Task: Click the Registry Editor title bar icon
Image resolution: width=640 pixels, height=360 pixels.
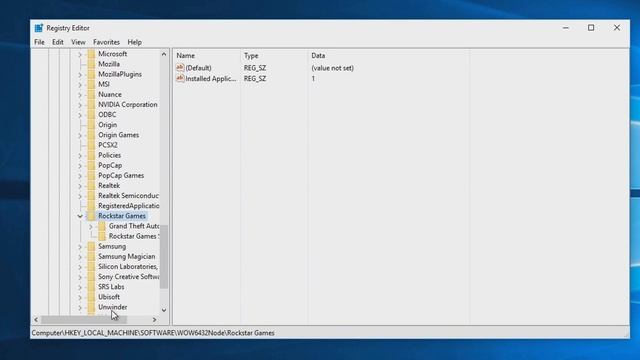Action: coord(39,28)
